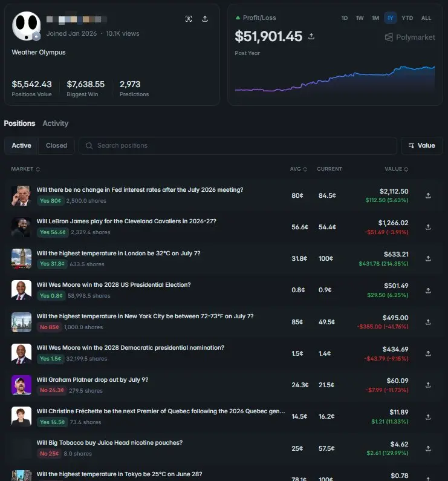
Task: Click the profile QR scan icon
Action: point(189,19)
